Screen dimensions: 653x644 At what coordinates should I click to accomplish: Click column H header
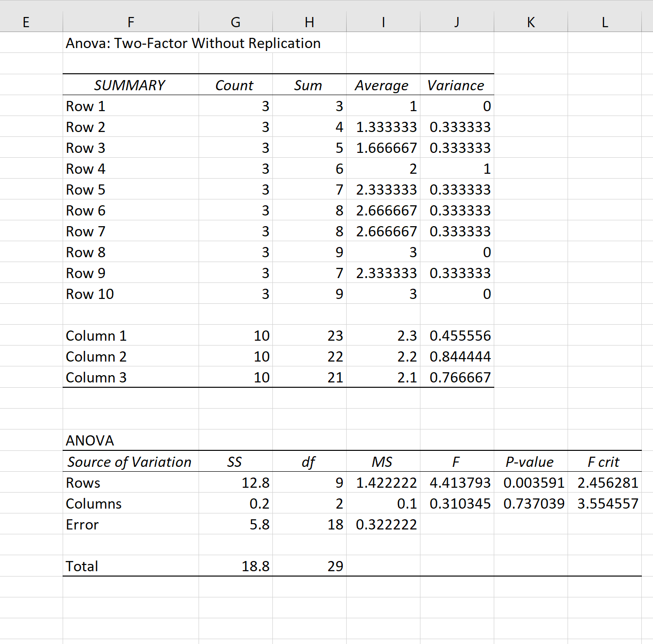[309, 22]
